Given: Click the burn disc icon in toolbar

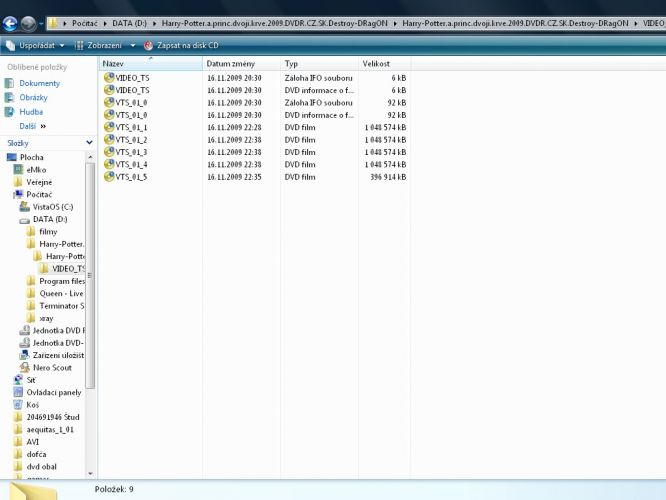Looking at the screenshot, I should pos(148,45).
